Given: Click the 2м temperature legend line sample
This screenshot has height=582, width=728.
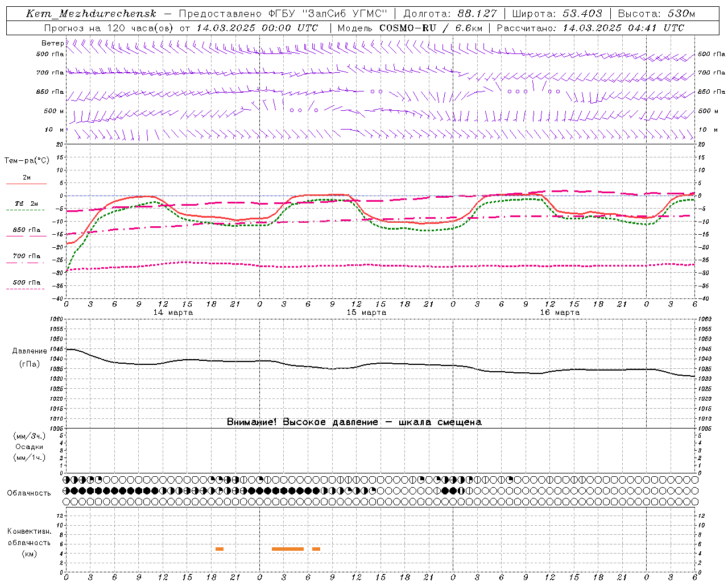Looking at the screenshot, I should (x=26, y=184).
